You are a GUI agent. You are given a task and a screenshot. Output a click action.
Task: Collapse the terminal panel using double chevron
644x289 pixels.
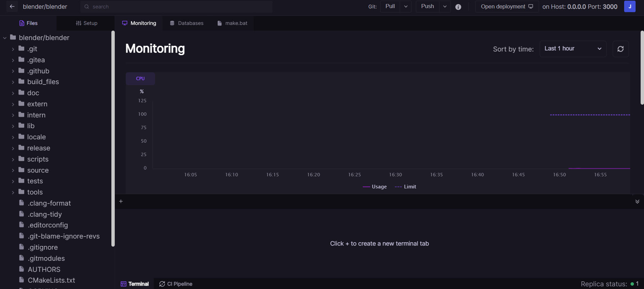point(637,202)
